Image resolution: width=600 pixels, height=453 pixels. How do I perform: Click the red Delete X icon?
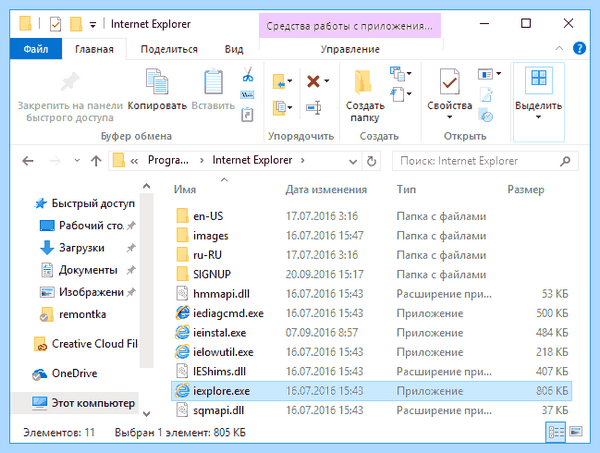(x=313, y=81)
